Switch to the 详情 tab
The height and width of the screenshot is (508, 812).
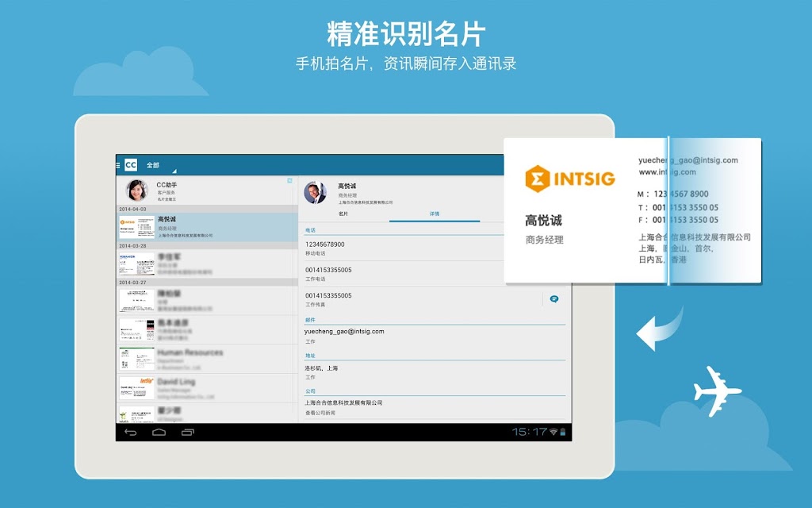click(x=435, y=214)
